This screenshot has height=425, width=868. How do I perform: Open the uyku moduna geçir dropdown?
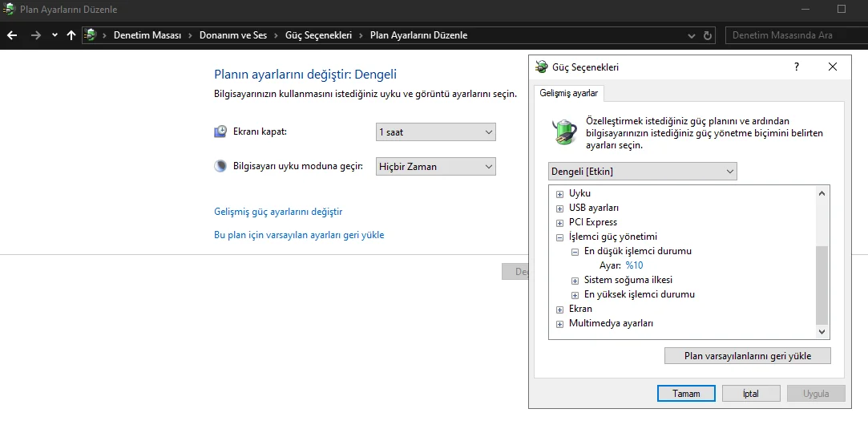[435, 167]
